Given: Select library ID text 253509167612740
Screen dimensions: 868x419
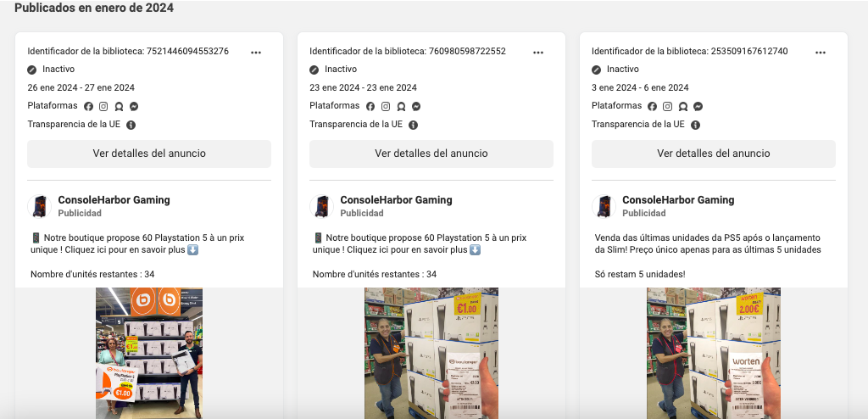Looking at the screenshot, I should 749,51.
